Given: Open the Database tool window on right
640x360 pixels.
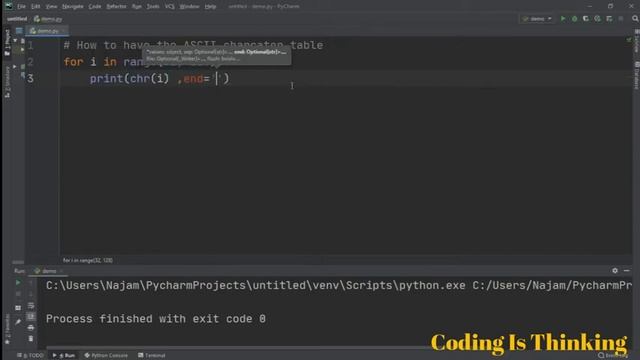Looking at the screenshot, I should (636, 75).
